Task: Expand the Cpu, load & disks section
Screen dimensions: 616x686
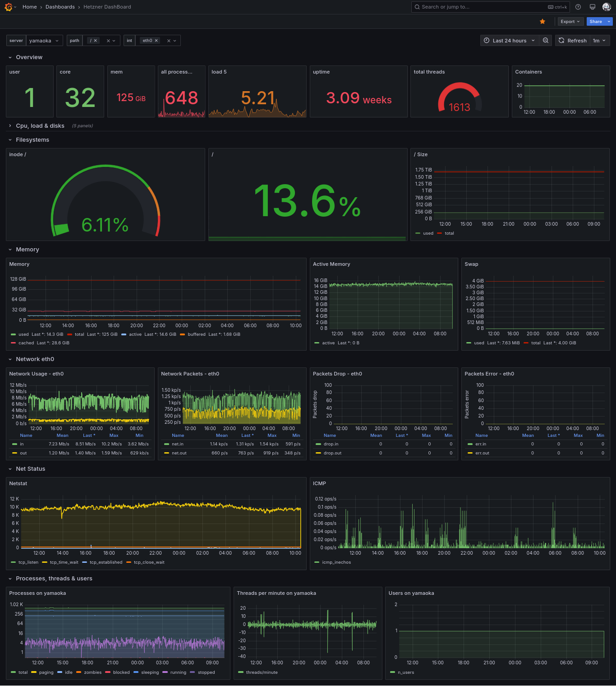Action: pyautogui.click(x=40, y=126)
